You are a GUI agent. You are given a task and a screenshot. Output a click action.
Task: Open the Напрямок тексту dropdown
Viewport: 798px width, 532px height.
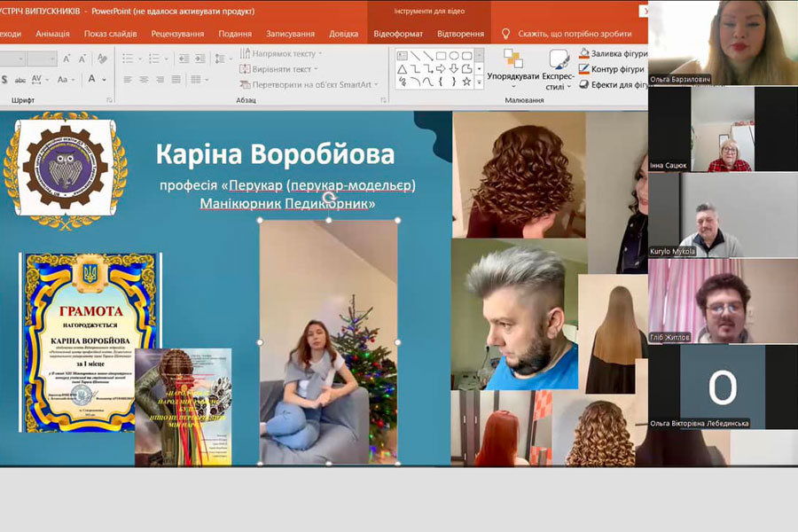click(x=281, y=53)
